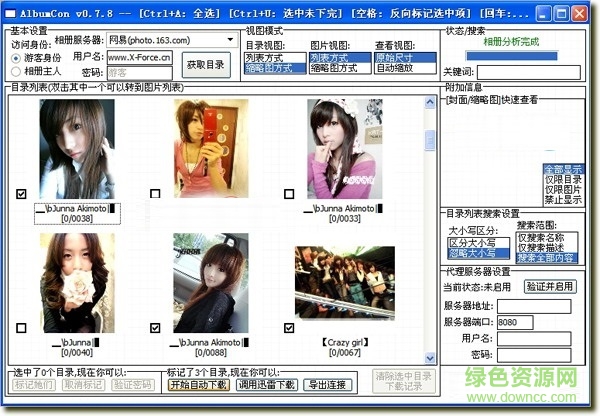
Task: Check the red phone selfie album checkbox
Action: click(x=155, y=194)
